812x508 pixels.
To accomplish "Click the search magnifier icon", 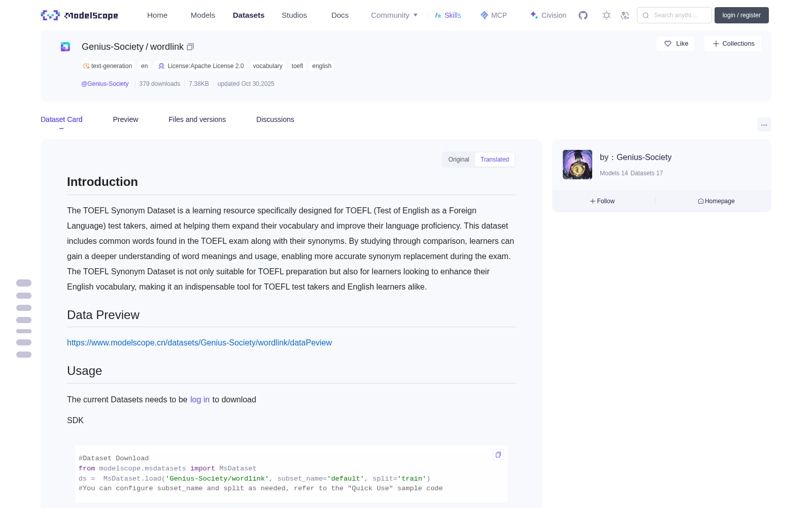I will (646, 15).
